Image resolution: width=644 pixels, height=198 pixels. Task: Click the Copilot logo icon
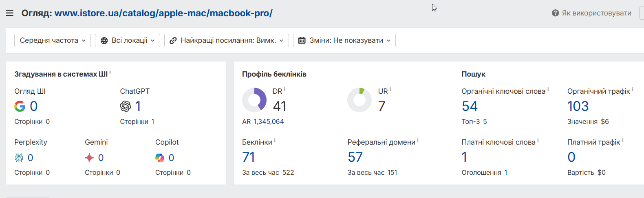[160, 158]
